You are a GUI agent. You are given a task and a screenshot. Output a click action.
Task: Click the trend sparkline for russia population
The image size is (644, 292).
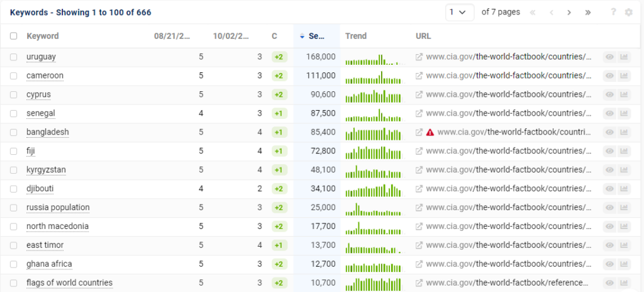coord(373,208)
